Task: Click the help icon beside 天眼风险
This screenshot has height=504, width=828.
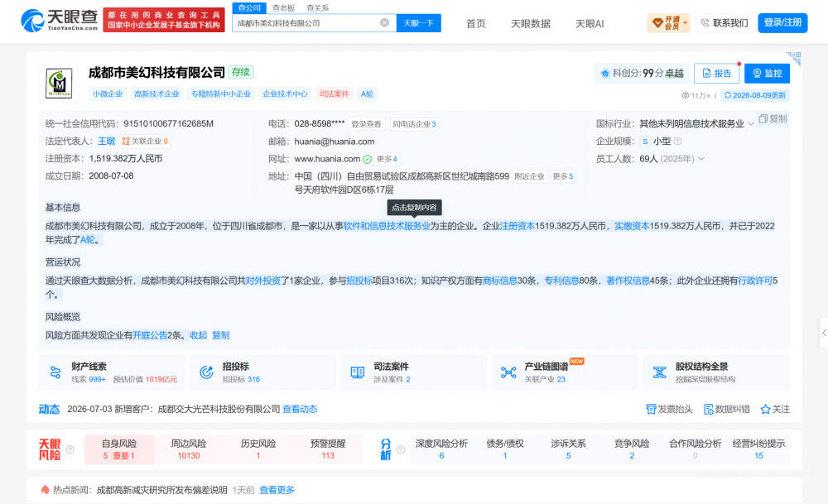Action: click(x=70, y=449)
